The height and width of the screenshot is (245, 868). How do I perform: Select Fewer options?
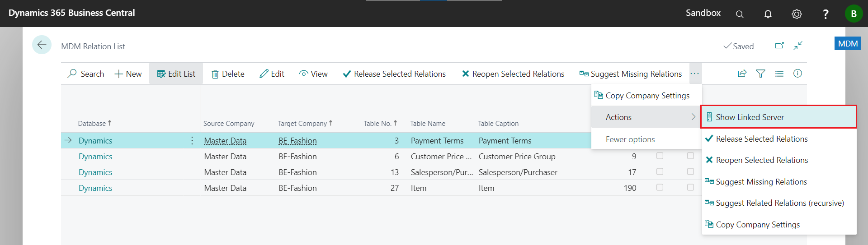[x=646, y=139]
